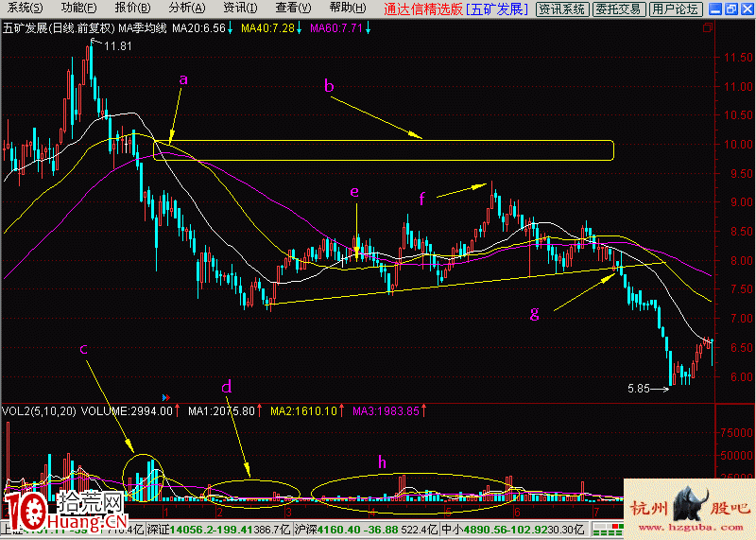Click the title text 通达信精选版
Image resolution: width=756 pixels, height=540 pixels.
click(423, 9)
